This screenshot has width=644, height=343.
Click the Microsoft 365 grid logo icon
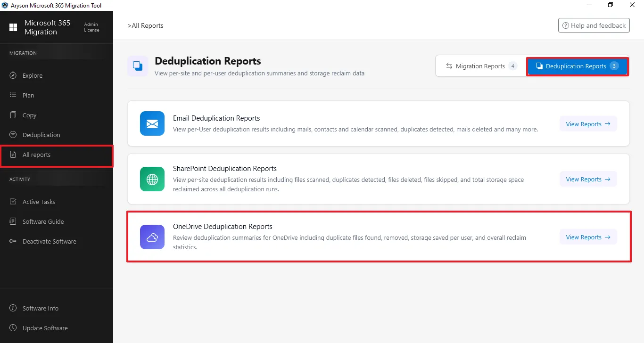[13, 27]
